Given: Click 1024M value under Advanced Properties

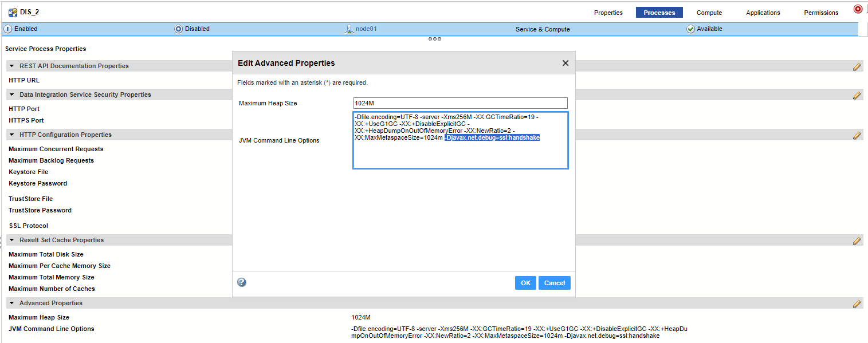Looking at the screenshot, I should [x=361, y=317].
